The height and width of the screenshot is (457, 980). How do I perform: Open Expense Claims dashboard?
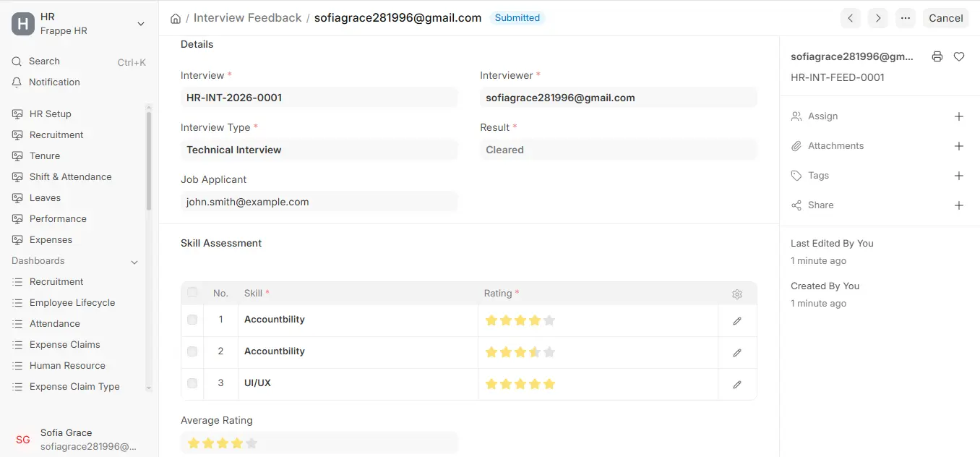[x=65, y=345]
